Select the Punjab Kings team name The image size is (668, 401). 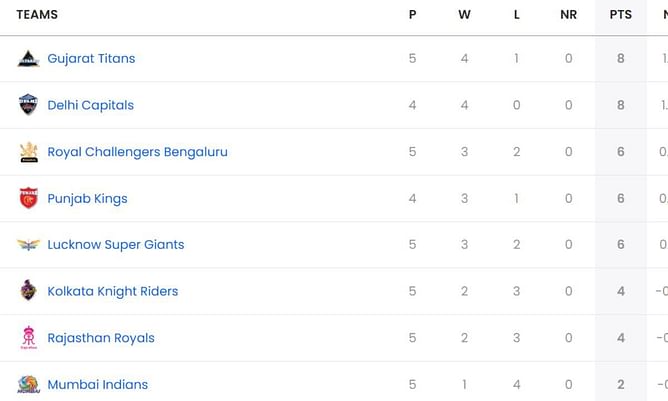coord(87,199)
